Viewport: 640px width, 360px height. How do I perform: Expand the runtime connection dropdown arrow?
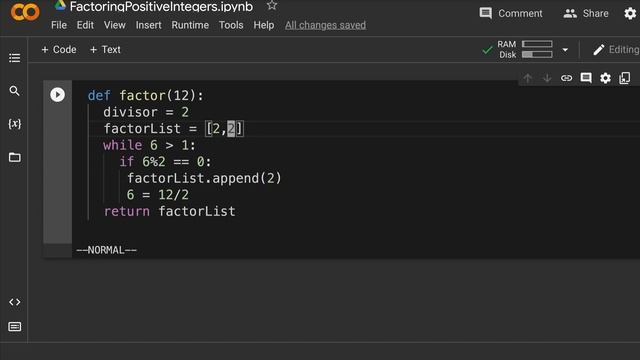coord(565,50)
